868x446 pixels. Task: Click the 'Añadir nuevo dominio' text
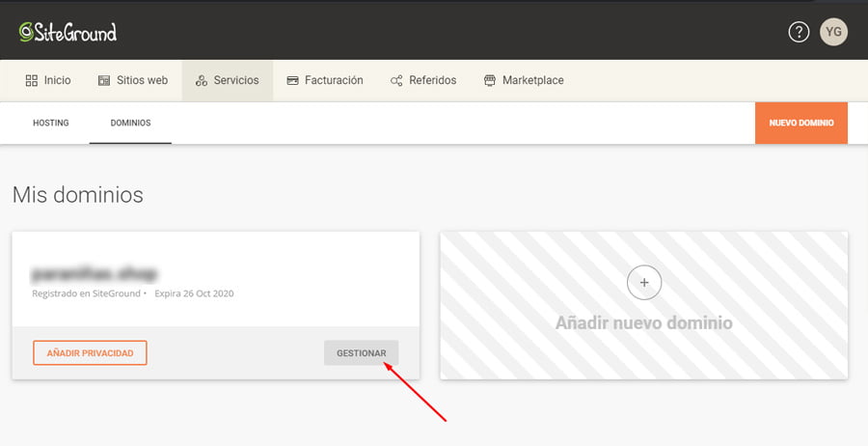[x=643, y=323]
